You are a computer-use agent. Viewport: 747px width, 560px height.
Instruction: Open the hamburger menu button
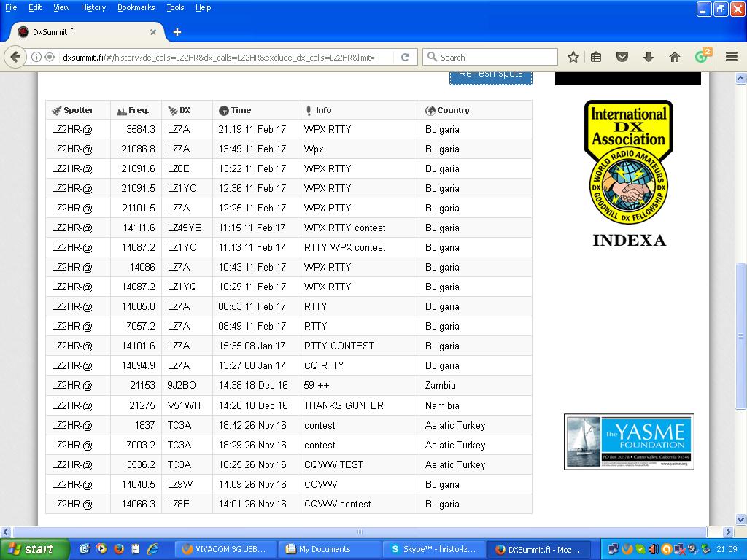[731, 57]
